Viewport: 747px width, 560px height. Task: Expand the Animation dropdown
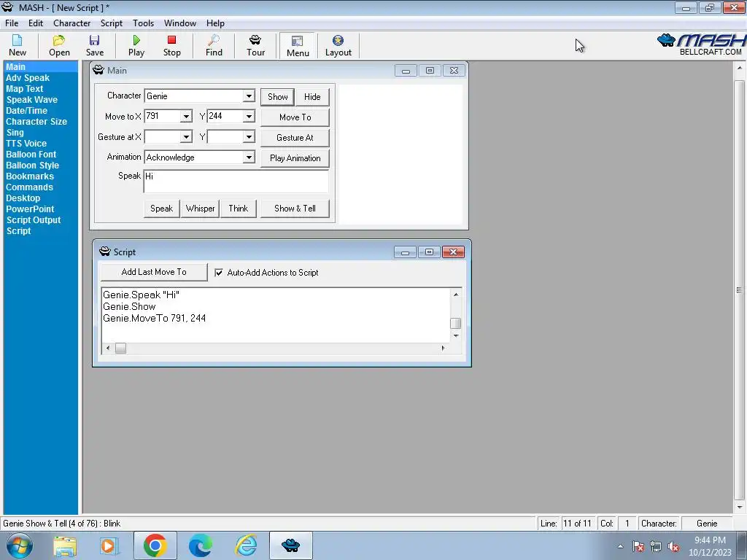pos(249,157)
